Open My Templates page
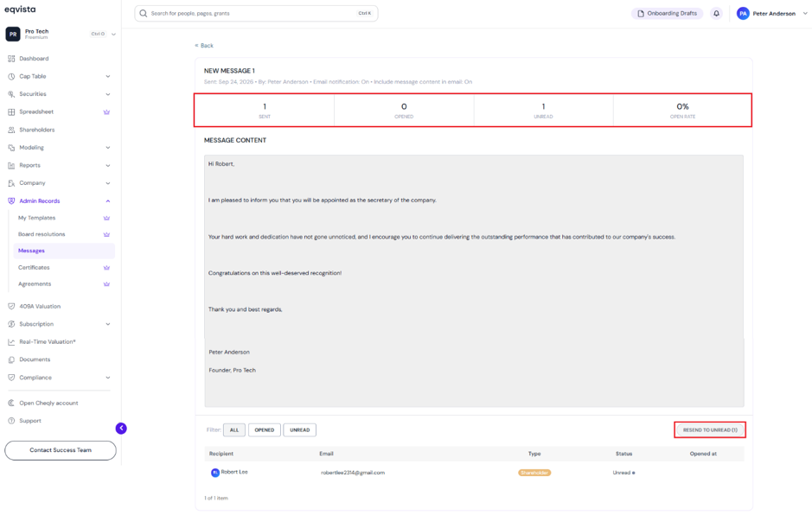Screen dimensions: 812x515 [37, 218]
